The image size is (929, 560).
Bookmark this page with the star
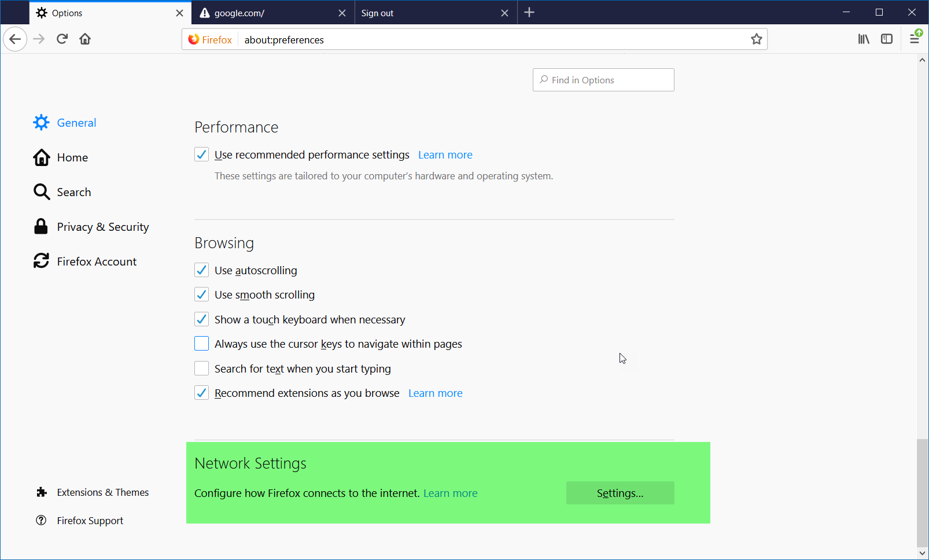click(x=756, y=39)
